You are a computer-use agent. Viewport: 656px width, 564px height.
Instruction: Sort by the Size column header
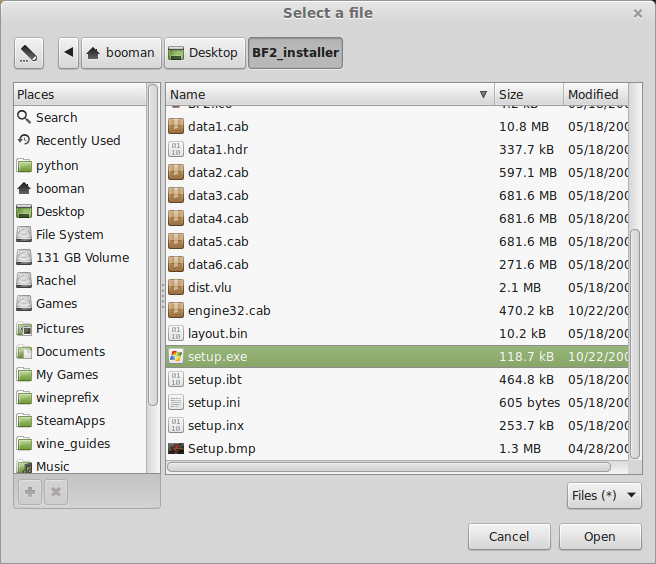pos(529,94)
